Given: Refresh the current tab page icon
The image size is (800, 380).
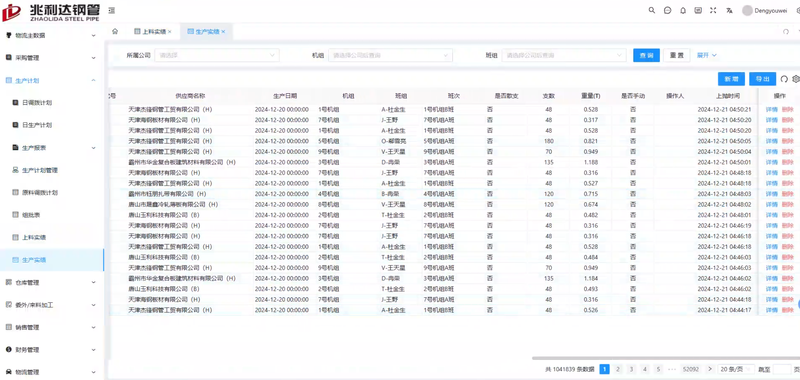Looking at the screenshot, I should 786,32.
